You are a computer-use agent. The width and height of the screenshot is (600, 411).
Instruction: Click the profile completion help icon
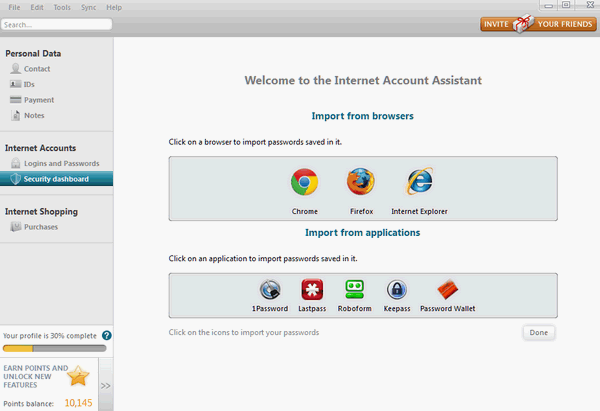[107, 336]
